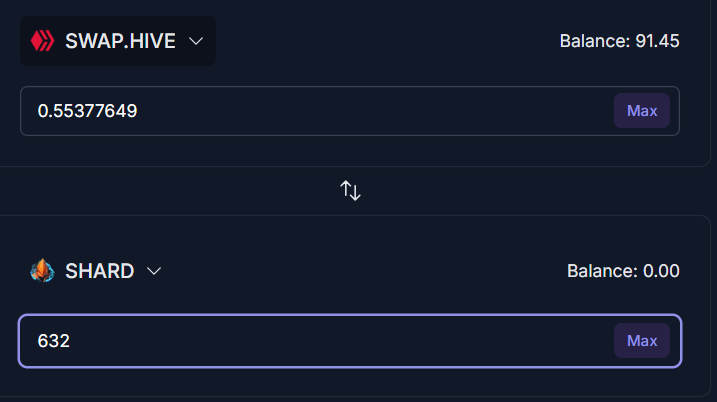Click the SWAP.HIVE token name text

pos(120,41)
